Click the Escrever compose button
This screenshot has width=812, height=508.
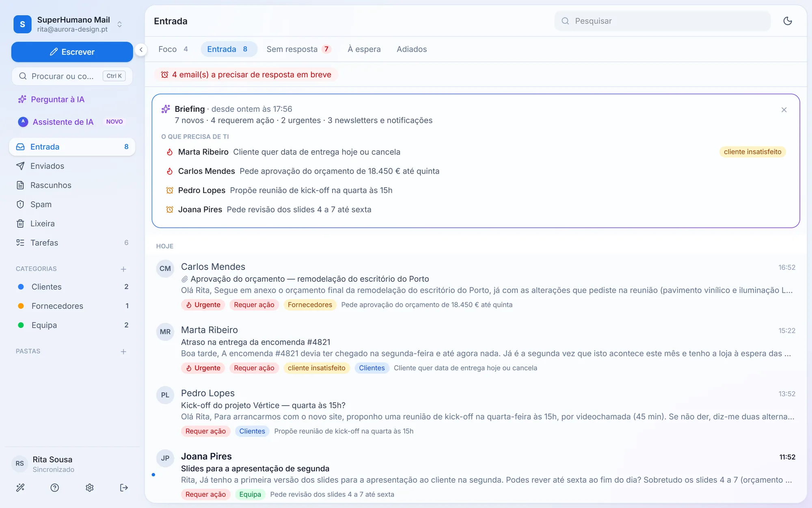point(72,52)
